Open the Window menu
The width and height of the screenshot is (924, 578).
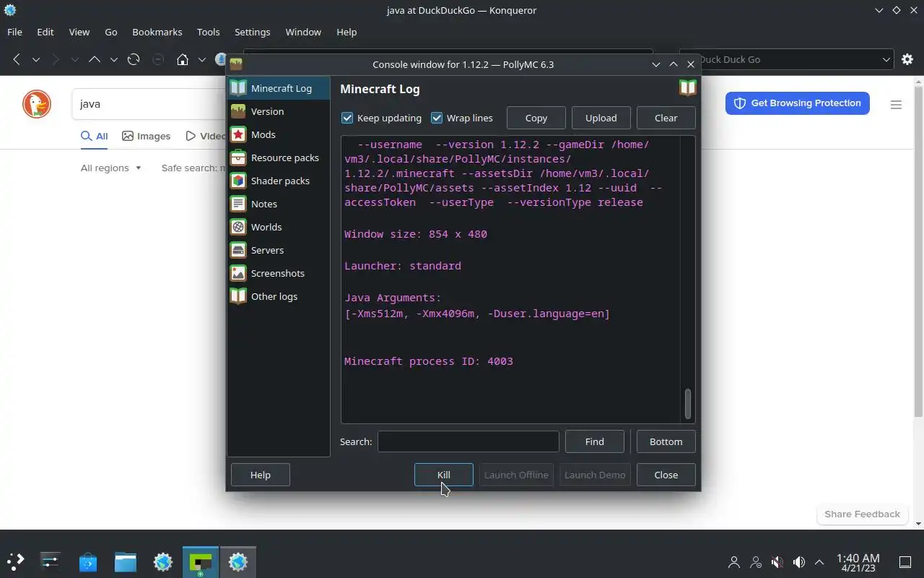tap(303, 32)
